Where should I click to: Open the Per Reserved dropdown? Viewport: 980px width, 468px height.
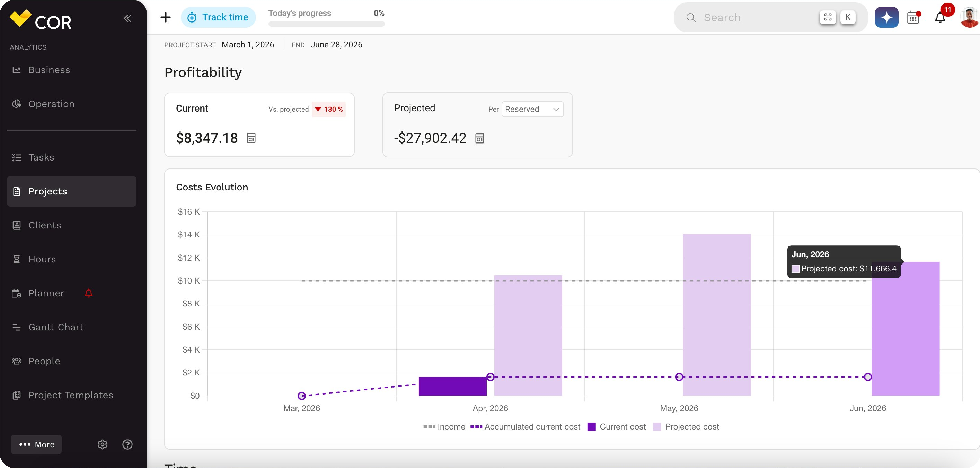(533, 109)
